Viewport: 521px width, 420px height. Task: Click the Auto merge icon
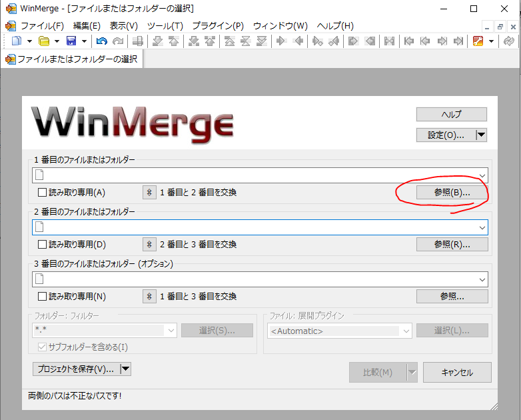click(389, 41)
